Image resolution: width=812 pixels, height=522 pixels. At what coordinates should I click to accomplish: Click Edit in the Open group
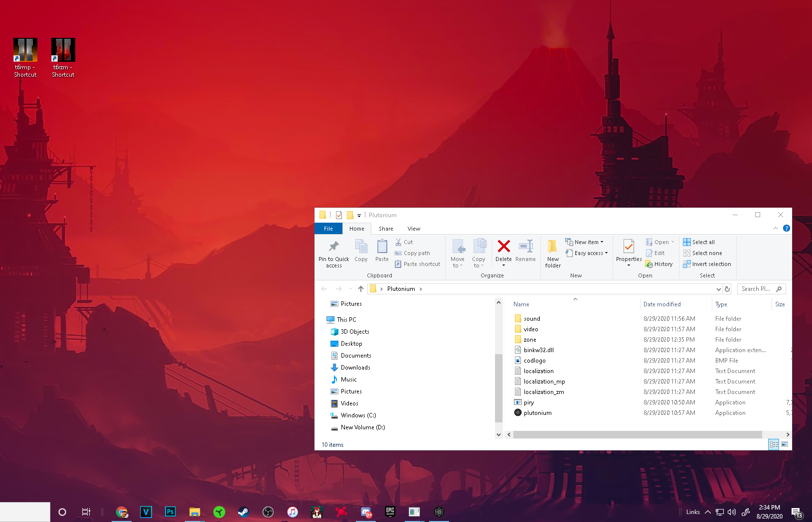point(655,253)
